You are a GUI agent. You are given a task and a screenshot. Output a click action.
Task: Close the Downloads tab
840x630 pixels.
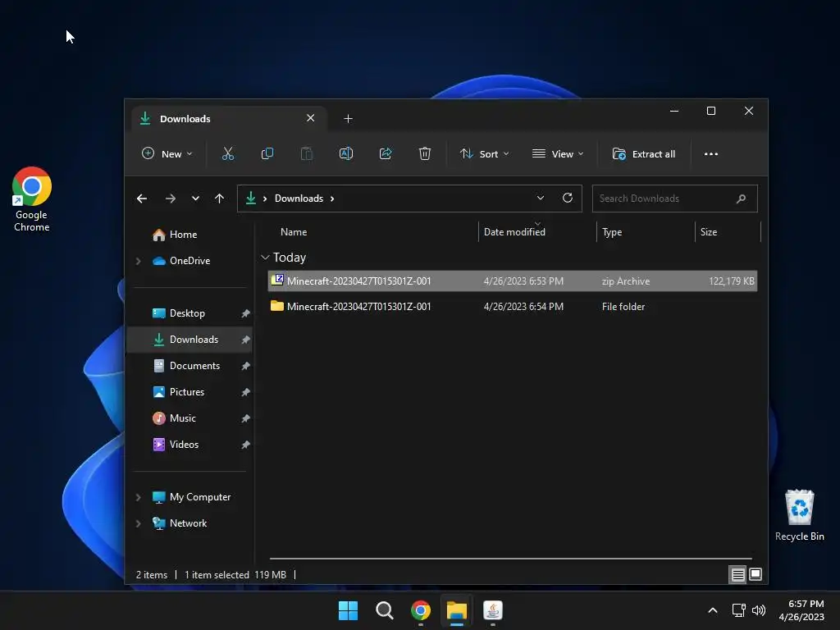[x=311, y=118]
